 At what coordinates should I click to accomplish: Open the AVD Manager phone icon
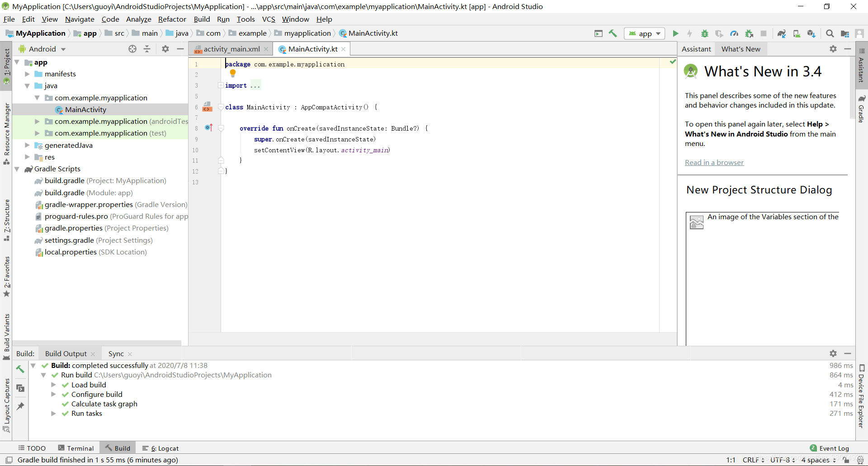797,33
